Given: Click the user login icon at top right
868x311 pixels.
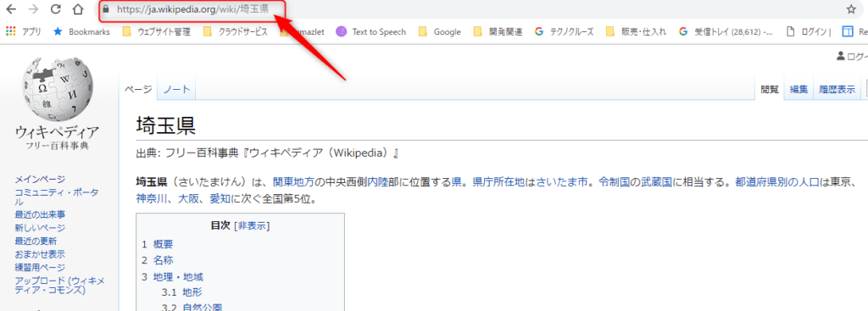Looking at the screenshot, I should point(841,55).
